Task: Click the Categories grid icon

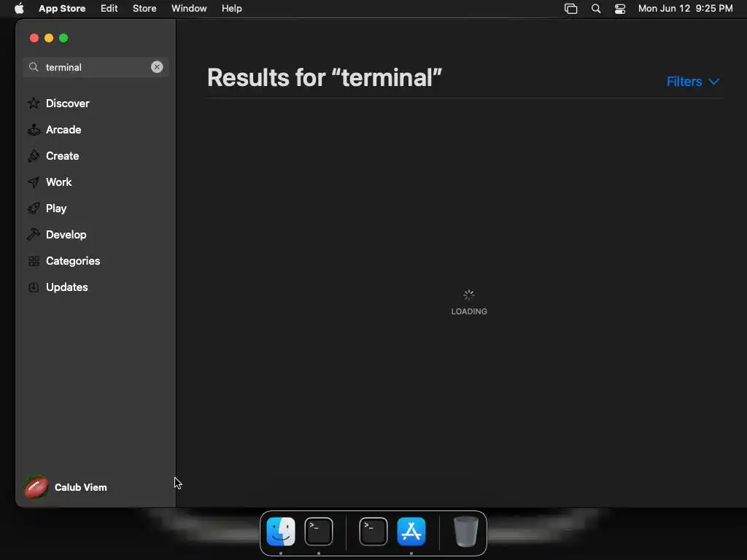Action: tap(34, 261)
